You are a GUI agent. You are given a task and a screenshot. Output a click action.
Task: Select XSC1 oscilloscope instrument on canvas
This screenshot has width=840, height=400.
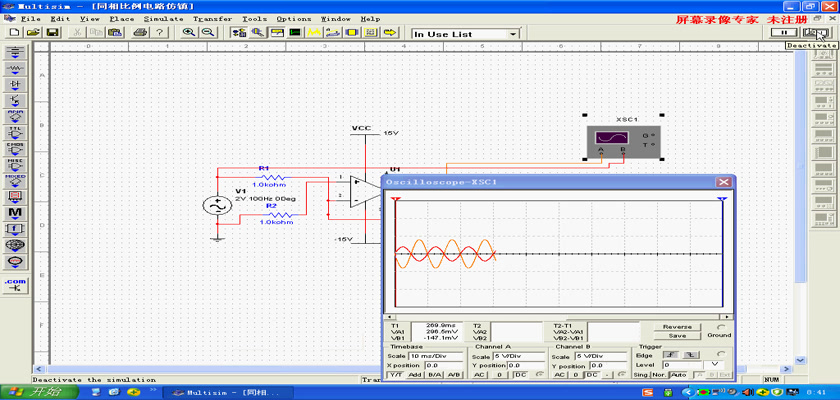click(x=624, y=142)
